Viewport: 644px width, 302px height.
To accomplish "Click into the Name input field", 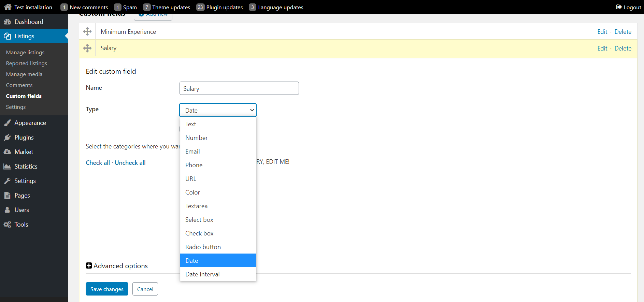I will (x=239, y=88).
